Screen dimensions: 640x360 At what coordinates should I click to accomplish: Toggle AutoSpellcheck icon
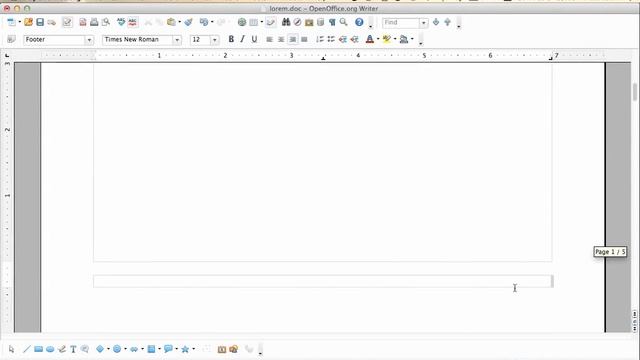[x=132, y=22]
